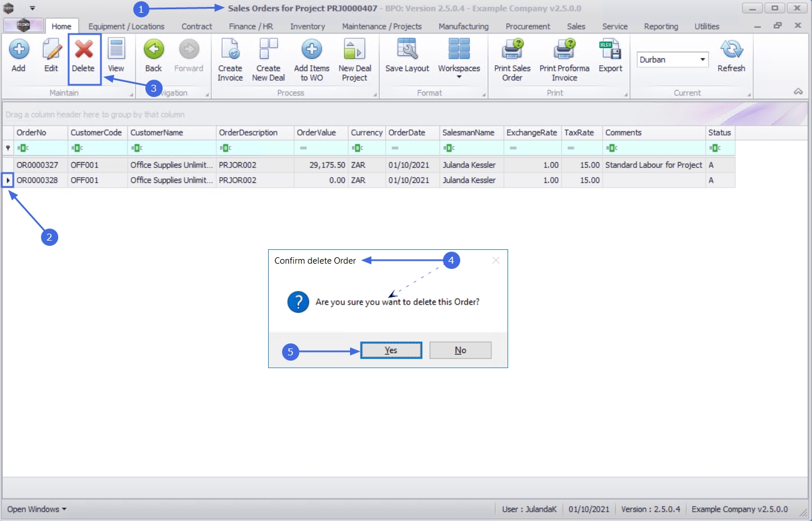
Task: Sort by the OrderDescription column header
Action: coord(255,133)
